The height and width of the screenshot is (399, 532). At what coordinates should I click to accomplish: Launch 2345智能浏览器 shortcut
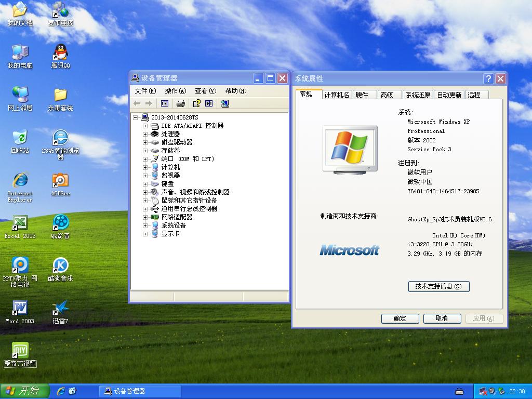(x=60, y=144)
